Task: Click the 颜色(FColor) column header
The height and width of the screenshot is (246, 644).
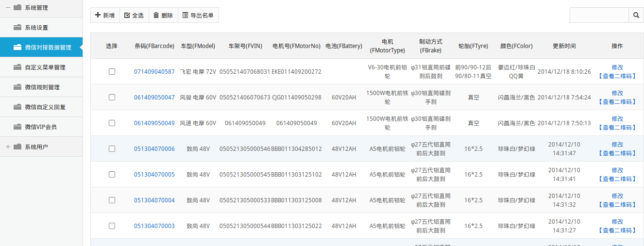Action: (x=516, y=46)
